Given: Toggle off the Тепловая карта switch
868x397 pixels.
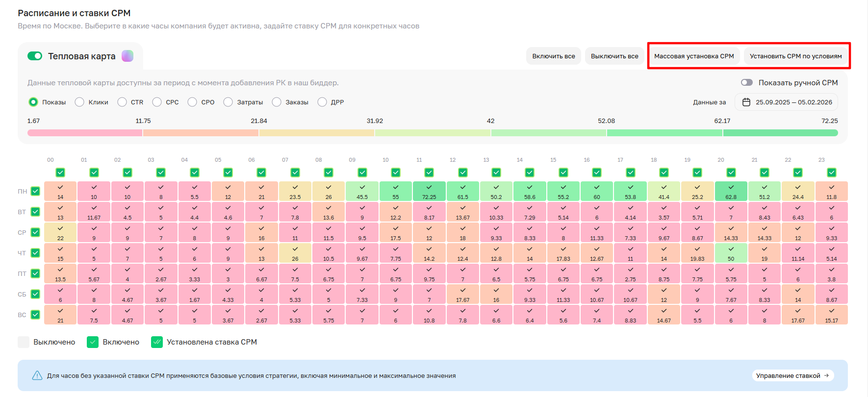Looking at the screenshot, I should (35, 56).
